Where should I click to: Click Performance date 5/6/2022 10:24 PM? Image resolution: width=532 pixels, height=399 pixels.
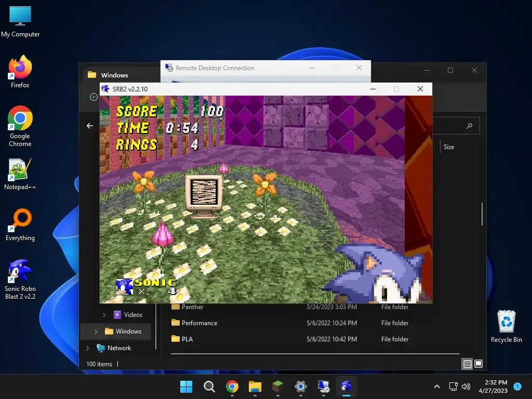(x=331, y=323)
